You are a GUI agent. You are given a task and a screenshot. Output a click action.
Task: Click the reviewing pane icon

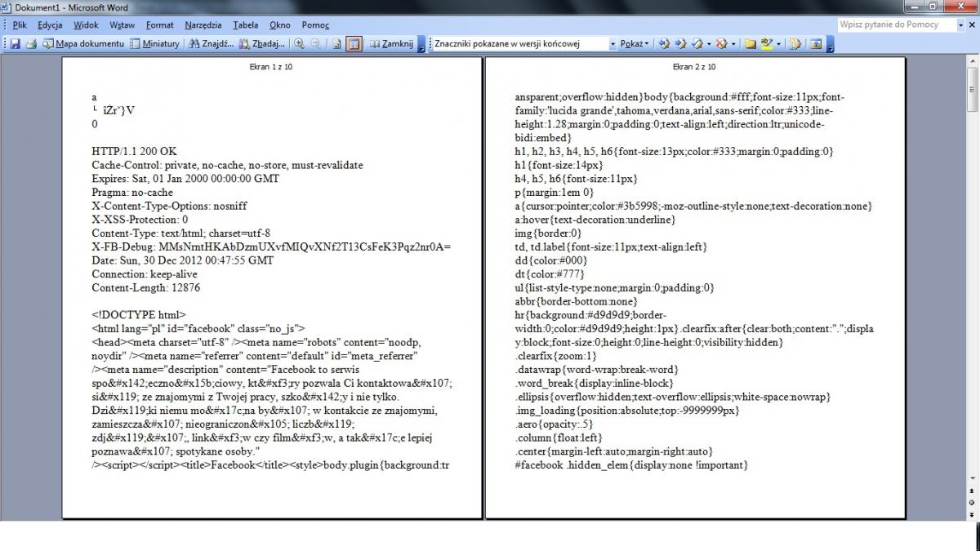[x=814, y=43]
